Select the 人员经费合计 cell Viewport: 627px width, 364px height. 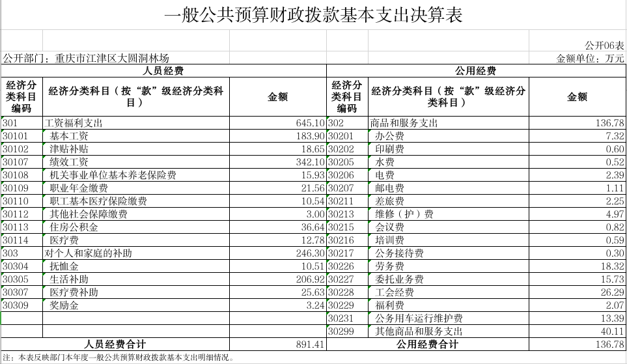point(115,344)
